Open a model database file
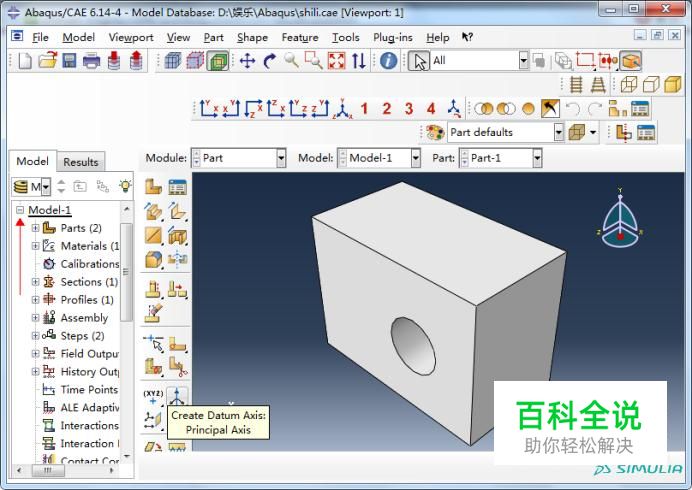Viewport: 692px width, 490px height. 48,60
